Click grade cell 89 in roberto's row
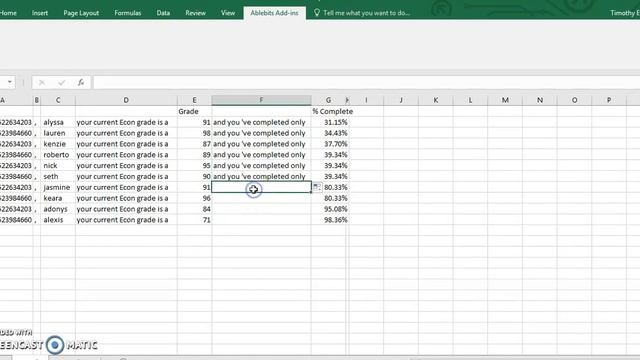Viewport: 640px width, 360px height. pos(194,155)
